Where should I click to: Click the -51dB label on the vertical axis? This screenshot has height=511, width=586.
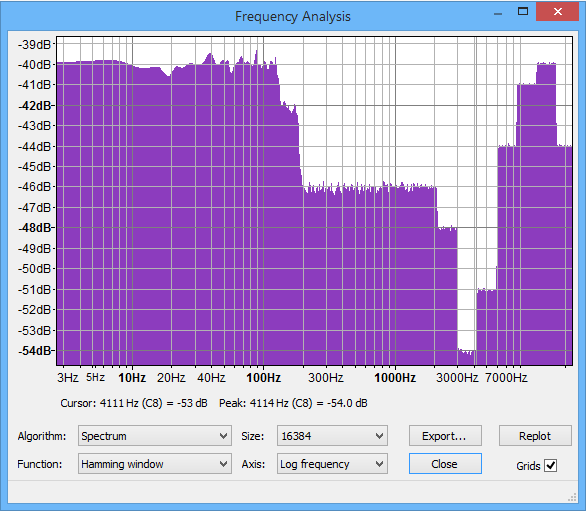34,289
